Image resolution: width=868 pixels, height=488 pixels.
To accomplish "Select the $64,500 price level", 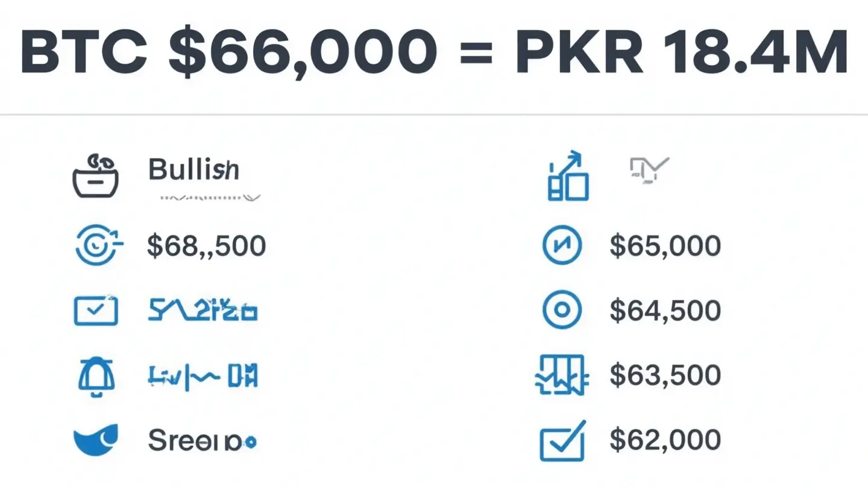I will pyautogui.click(x=665, y=310).
